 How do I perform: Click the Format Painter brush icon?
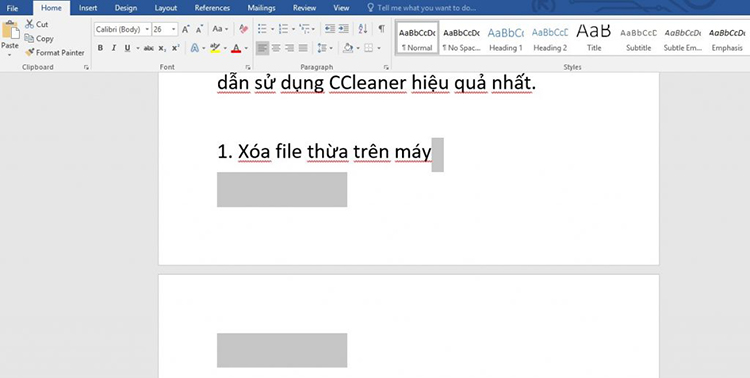30,53
